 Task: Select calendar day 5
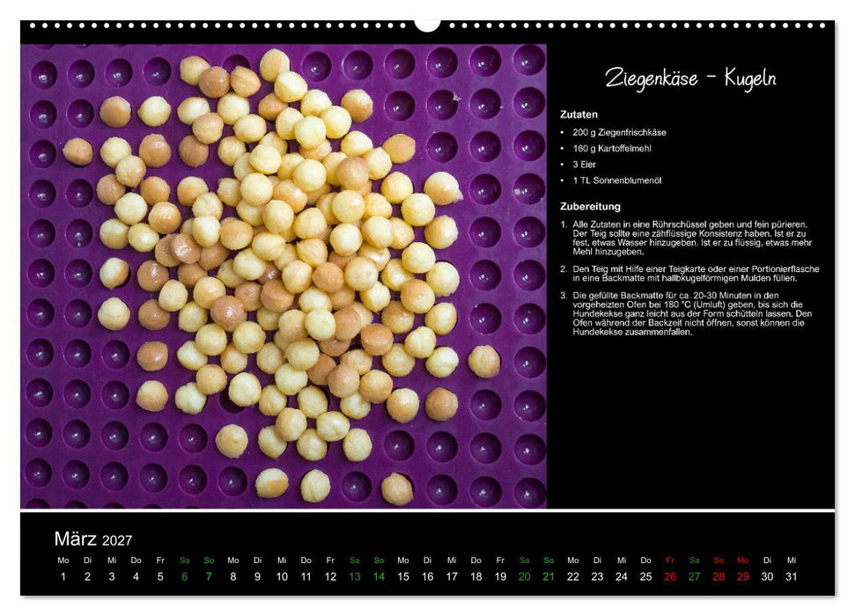click(x=160, y=576)
